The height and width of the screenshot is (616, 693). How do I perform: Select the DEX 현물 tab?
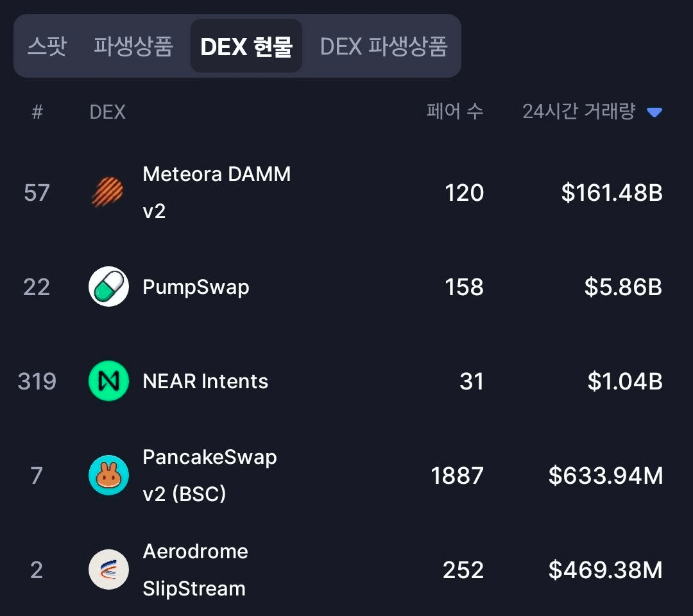pyautogui.click(x=246, y=46)
